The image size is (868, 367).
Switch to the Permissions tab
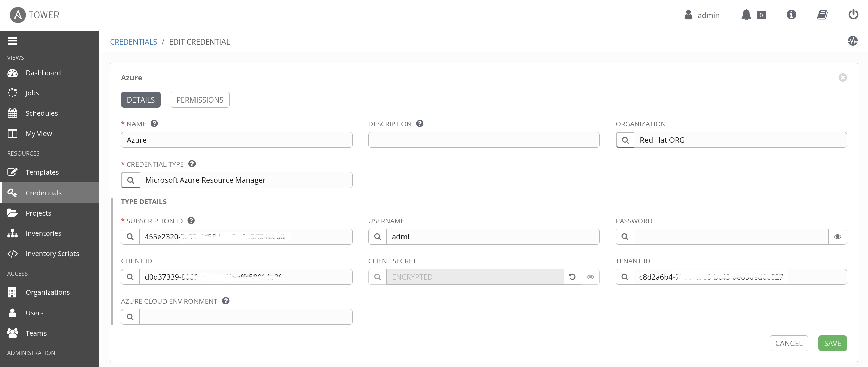click(x=200, y=100)
